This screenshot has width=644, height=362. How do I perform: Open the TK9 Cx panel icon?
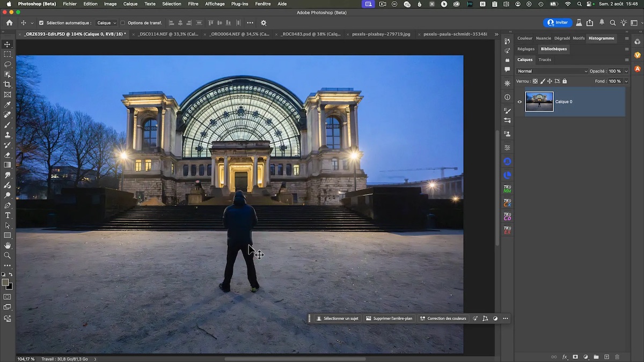click(507, 203)
